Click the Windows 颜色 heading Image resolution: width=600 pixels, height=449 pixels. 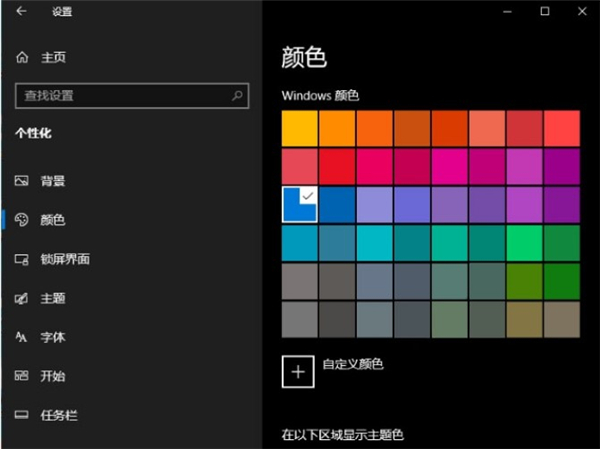coord(320,96)
